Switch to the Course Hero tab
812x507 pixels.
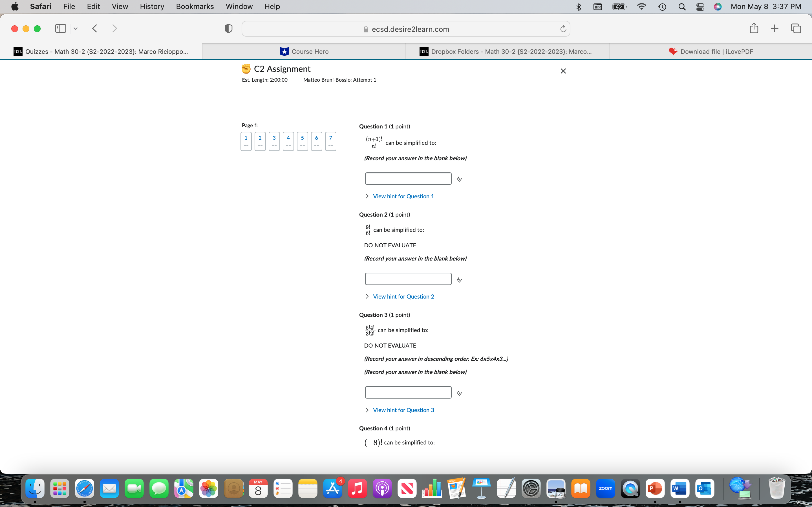pyautogui.click(x=304, y=52)
